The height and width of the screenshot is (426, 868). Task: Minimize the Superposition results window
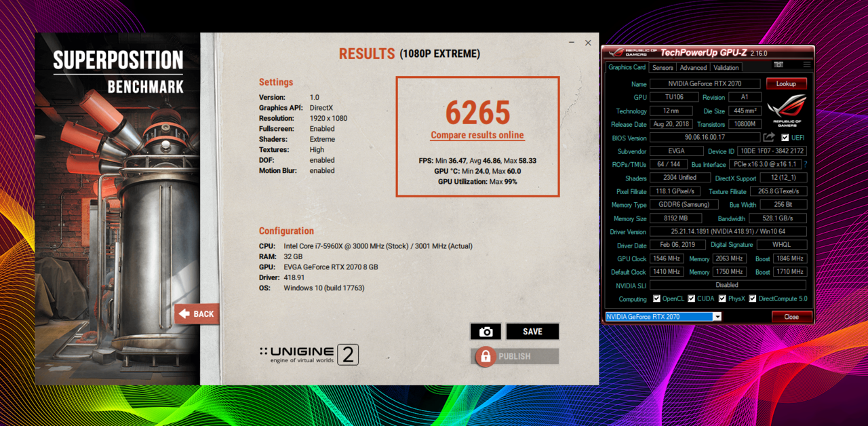click(570, 43)
